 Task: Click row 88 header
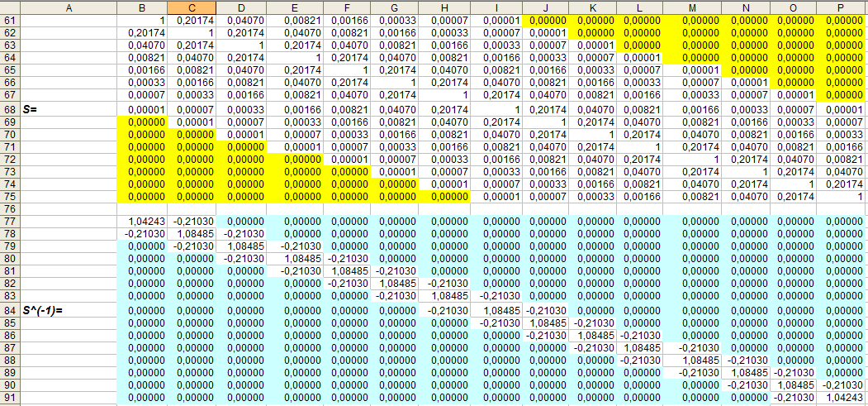pyautogui.click(x=11, y=360)
